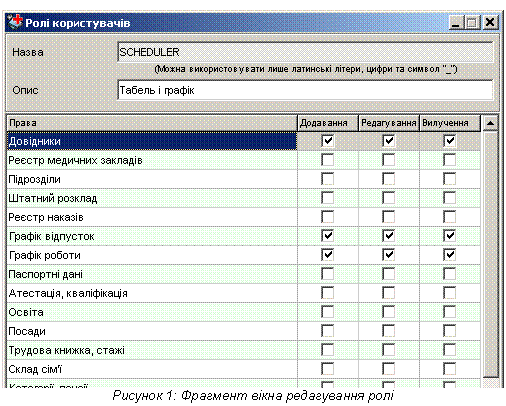This screenshot has height=406, width=506.
Task: Enable Вилучення for Посади row
Action: tap(449, 331)
